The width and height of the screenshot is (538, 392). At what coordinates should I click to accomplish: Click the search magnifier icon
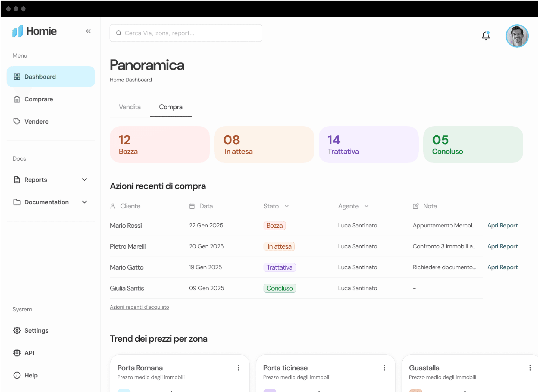pos(119,33)
